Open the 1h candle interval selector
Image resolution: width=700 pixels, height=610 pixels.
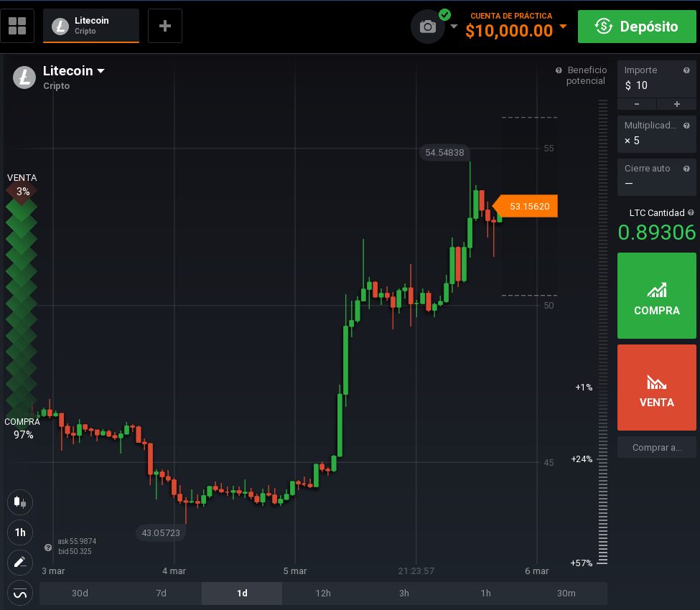pyautogui.click(x=20, y=532)
